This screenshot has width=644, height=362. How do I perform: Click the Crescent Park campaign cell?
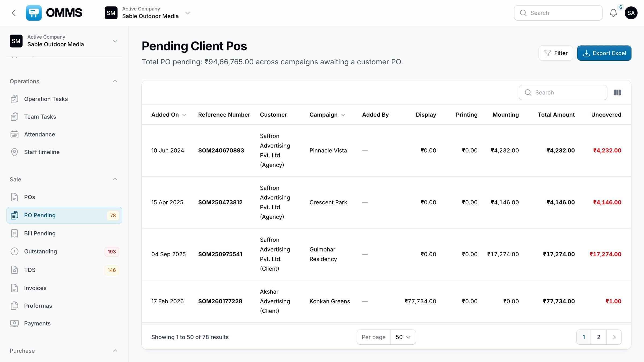coord(328,202)
